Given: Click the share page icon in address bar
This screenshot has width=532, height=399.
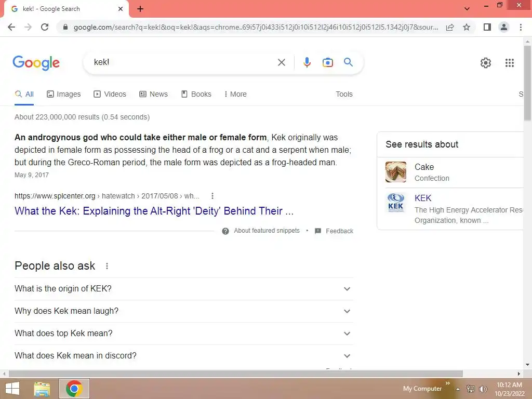Looking at the screenshot, I should (450, 27).
